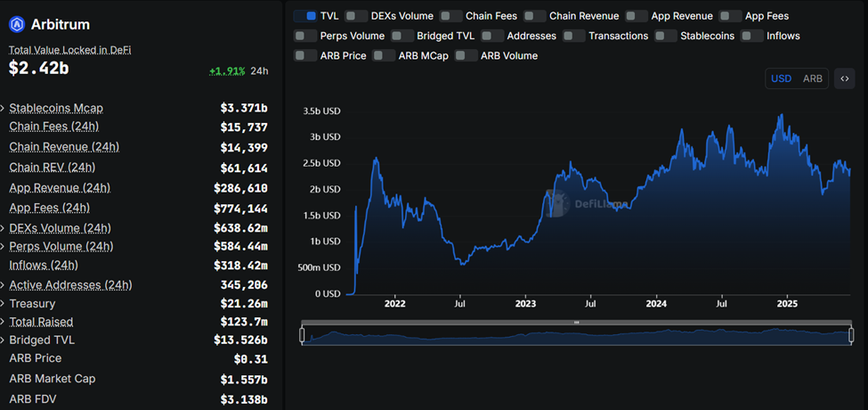Expand the Total Raised row
This screenshot has width=868, height=410.
(x=4, y=322)
